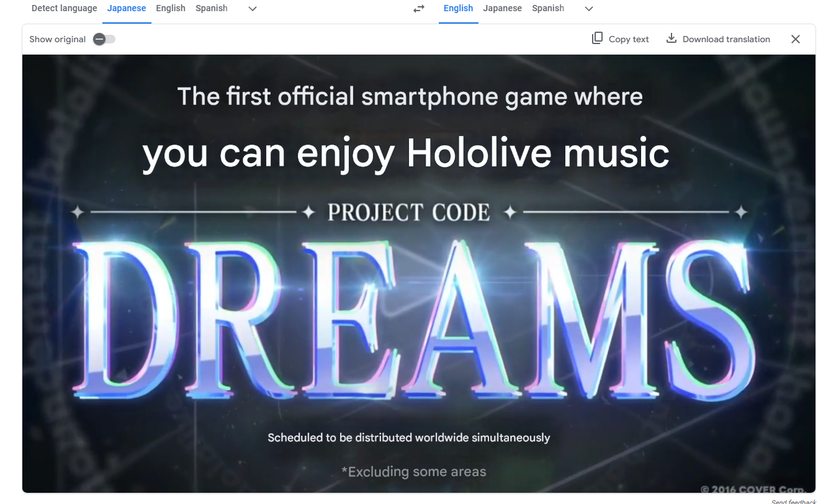
Task: Switch target language to Japanese
Action: click(503, 8)
